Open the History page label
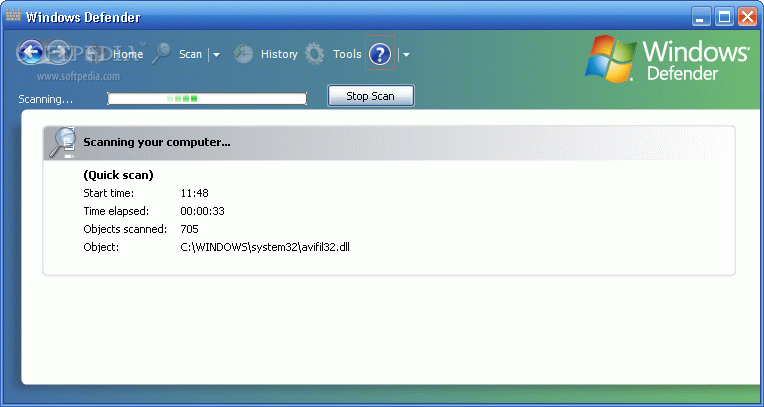The width and height of the screenshot is (764, 407). tap(279, 54)
